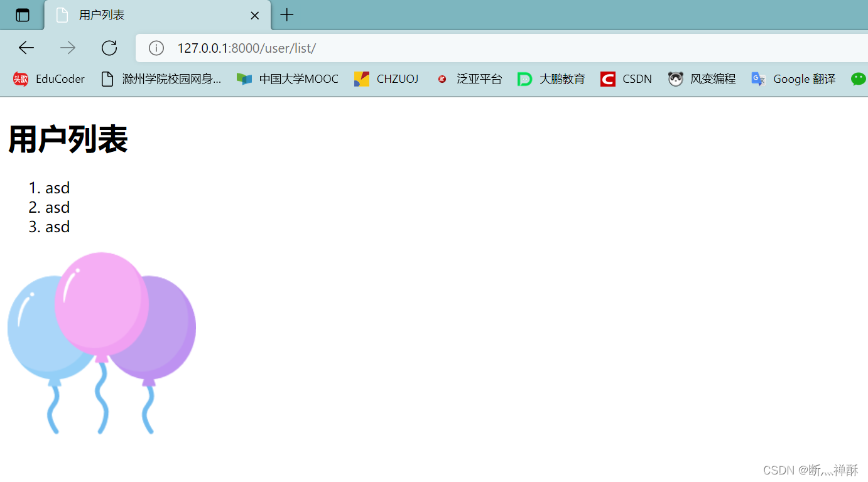Viewport: 868px width, 482px height.
Task: Open the 风变编程 bookmark
Action: point(702,79)
